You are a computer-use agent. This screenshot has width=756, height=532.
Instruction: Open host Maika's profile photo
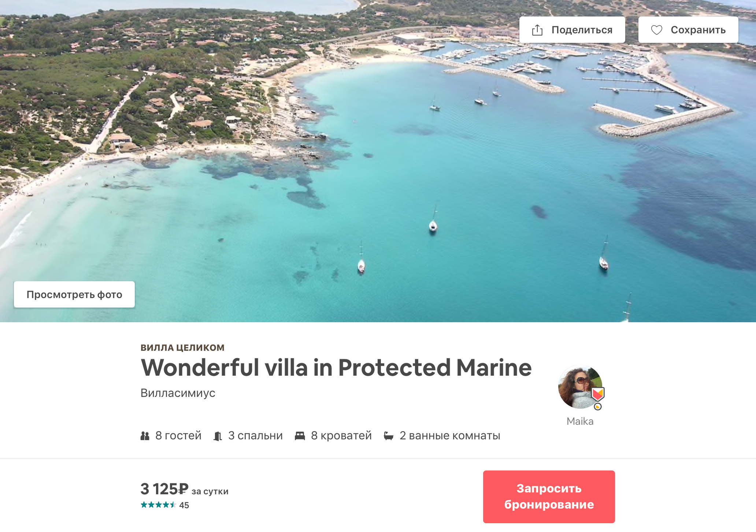[x=580, y=387]
